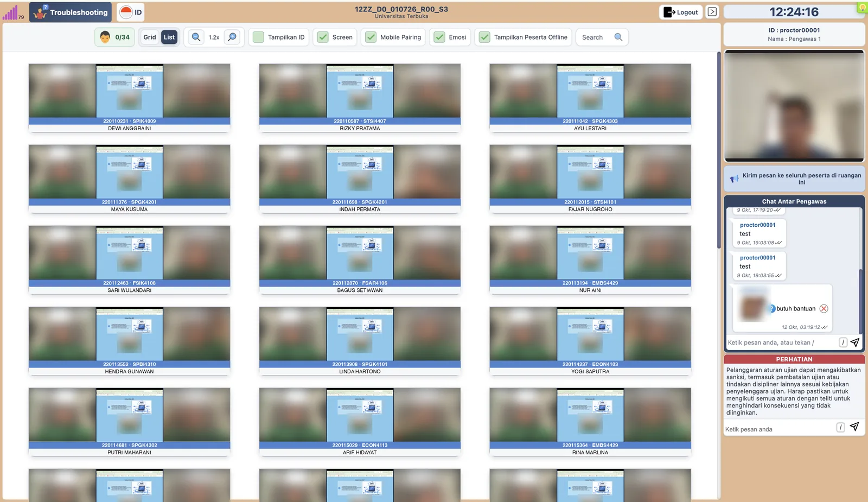The image size is (868, 502).
Task: Send the proctor chat message
Action: [x=855, y=342]
